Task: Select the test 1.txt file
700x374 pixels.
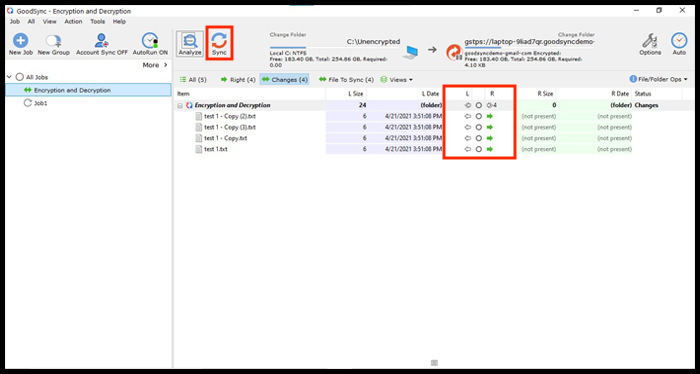Action: (x=216, y=150)
